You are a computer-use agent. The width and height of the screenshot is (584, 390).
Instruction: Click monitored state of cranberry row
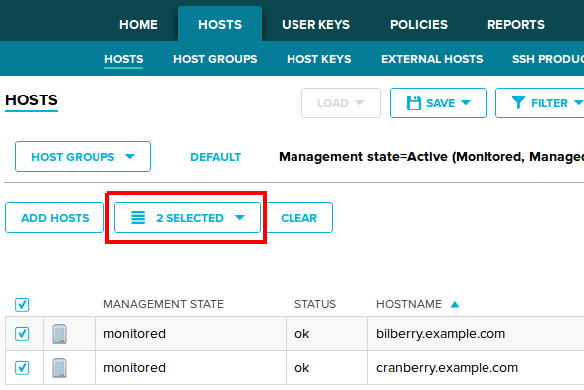pyautogui.click(x=134, y=368)
